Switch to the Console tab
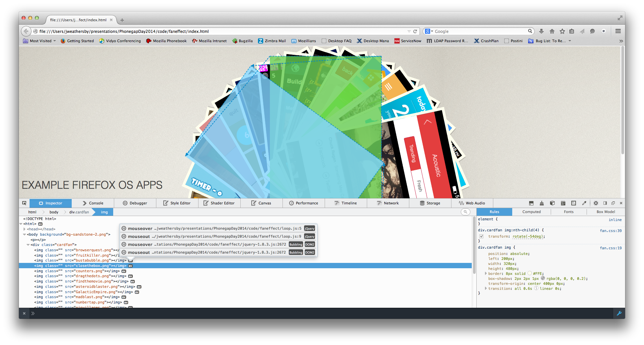Image resolution: width=644 pixels, height=345 pixels. click(93, 203)
